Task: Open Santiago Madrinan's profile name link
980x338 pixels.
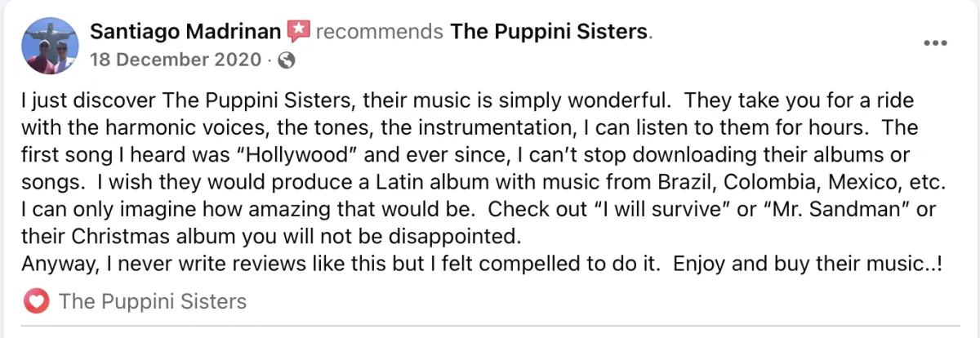Action: click(187, 32)
